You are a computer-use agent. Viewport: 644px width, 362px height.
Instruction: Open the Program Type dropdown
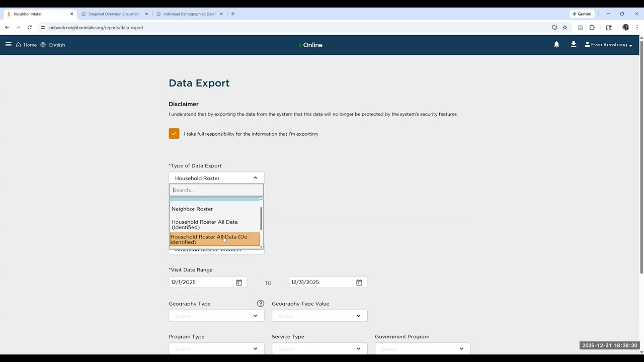click(216, 349)
